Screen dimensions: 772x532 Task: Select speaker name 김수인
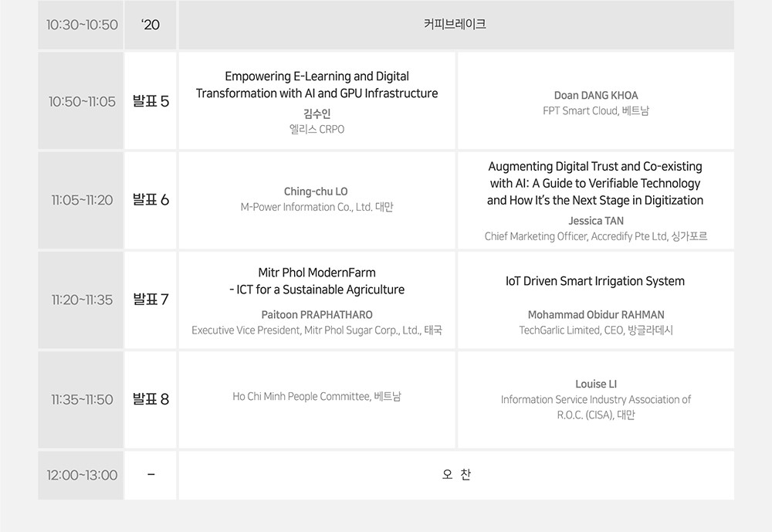click(317, 114)
